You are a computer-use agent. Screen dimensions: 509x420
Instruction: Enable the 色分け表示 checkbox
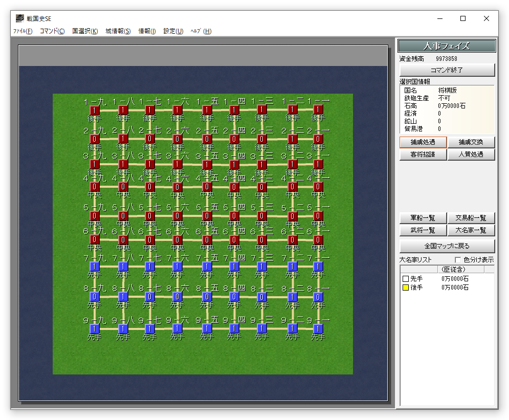[x=458, y=260]
